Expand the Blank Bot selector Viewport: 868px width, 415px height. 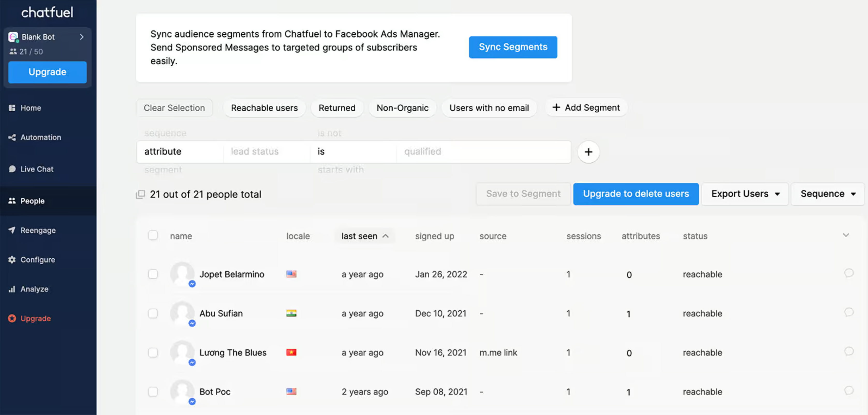click(82, 37)
